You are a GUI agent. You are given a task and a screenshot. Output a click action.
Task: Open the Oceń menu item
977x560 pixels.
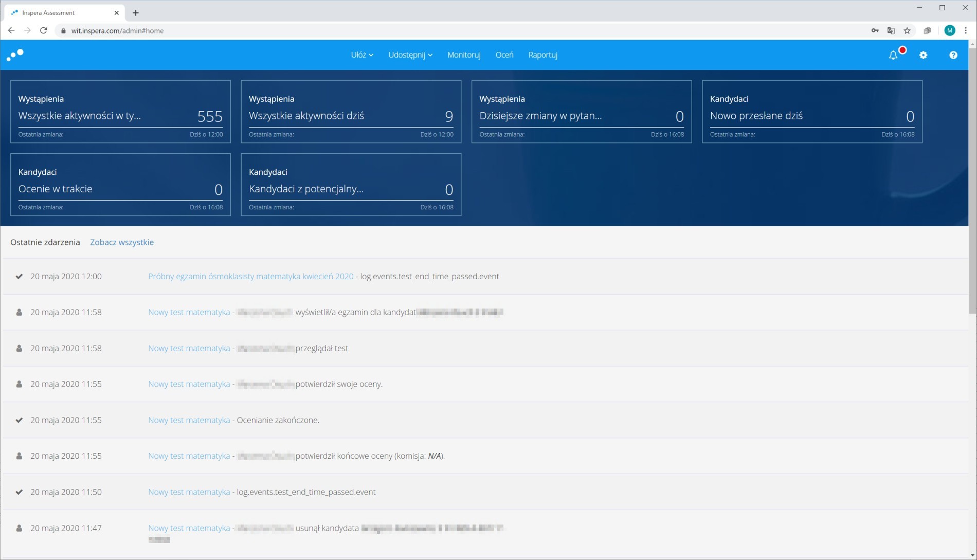(x=504, y=55)
